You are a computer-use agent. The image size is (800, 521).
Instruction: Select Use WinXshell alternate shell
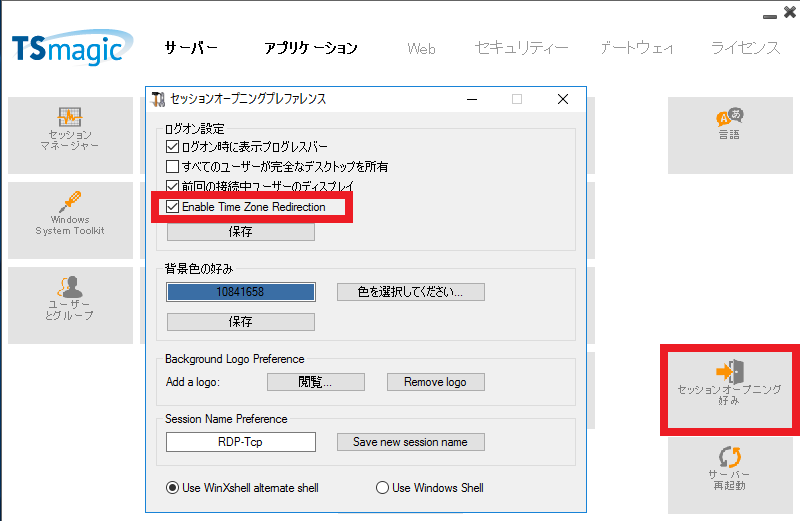point(172,488)
